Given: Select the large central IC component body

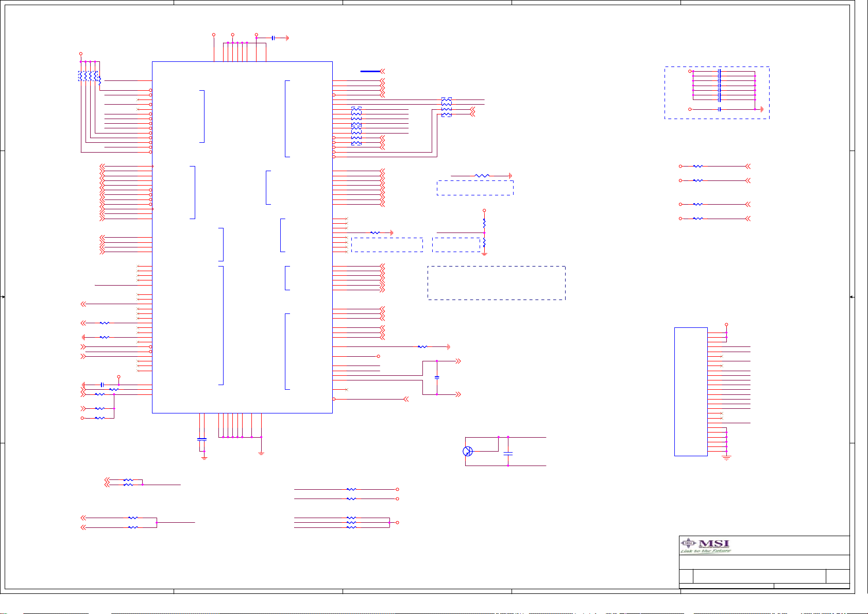Looking at the screenshot, I should [x=242, y=237].
